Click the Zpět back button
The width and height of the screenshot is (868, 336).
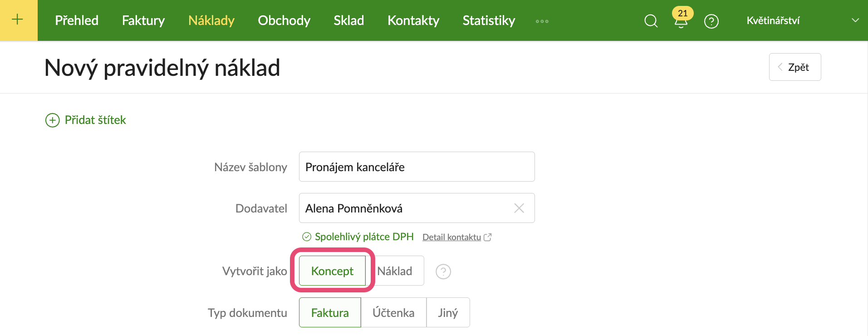click(795, 67)
